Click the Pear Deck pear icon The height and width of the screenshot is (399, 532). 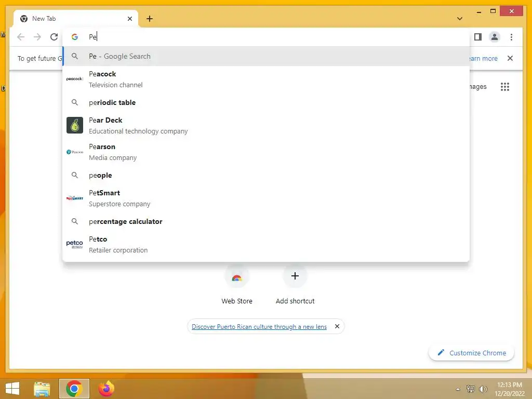[75, 125]
